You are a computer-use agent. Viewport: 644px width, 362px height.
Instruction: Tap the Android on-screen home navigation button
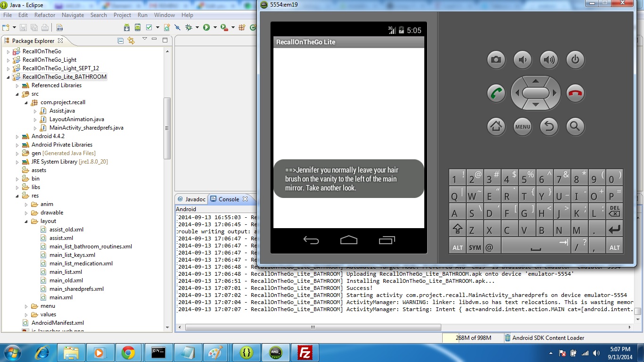pos(349,240)
